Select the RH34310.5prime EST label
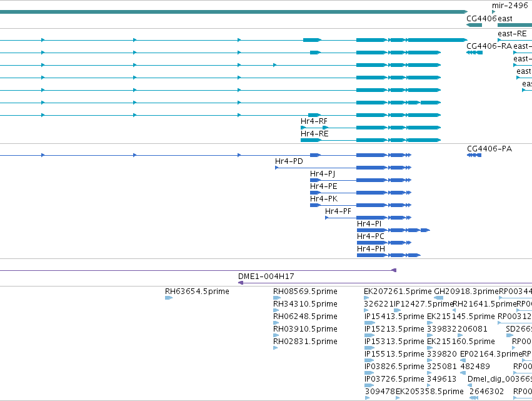 (305, 304)
